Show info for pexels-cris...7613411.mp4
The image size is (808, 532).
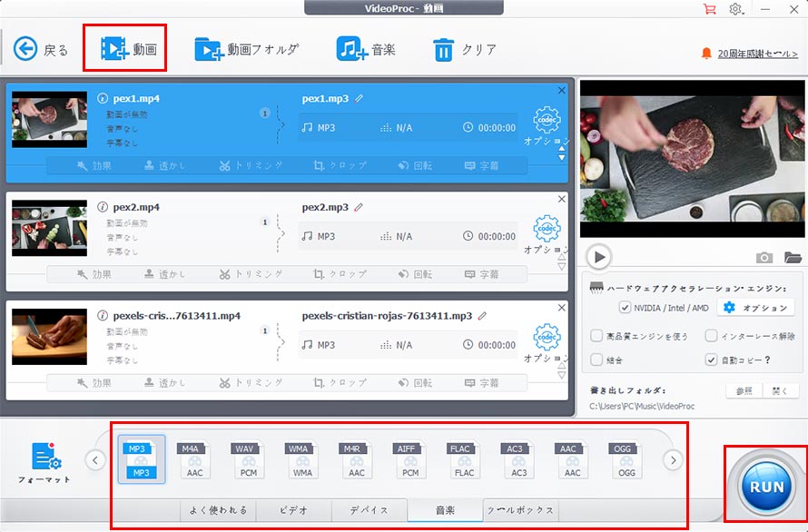[x=103, y=316]
